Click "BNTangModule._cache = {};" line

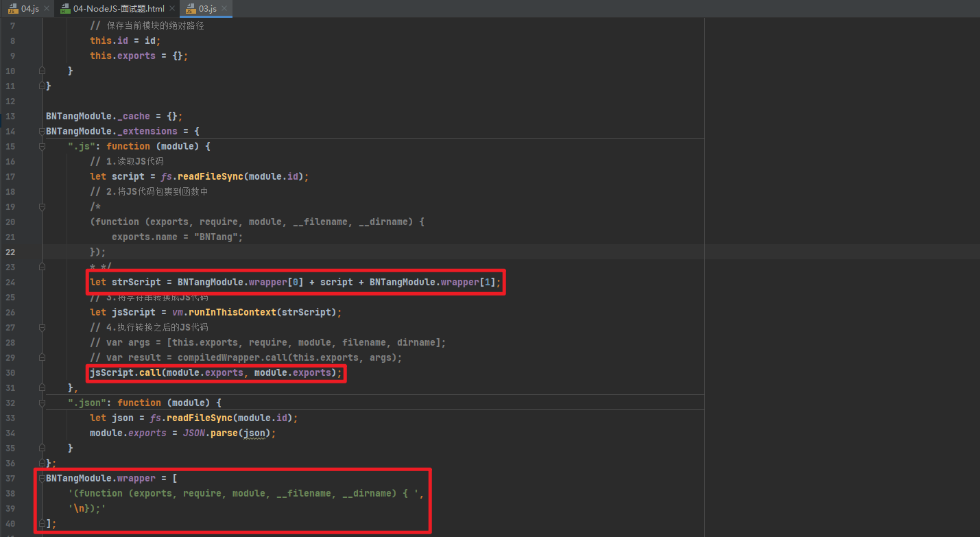point(114,116)
